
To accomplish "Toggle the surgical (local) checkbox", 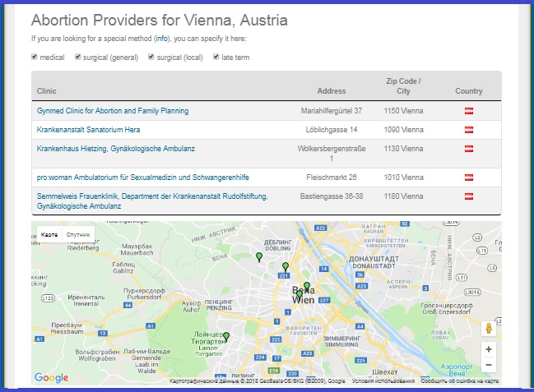I will [x=151, y=57].
